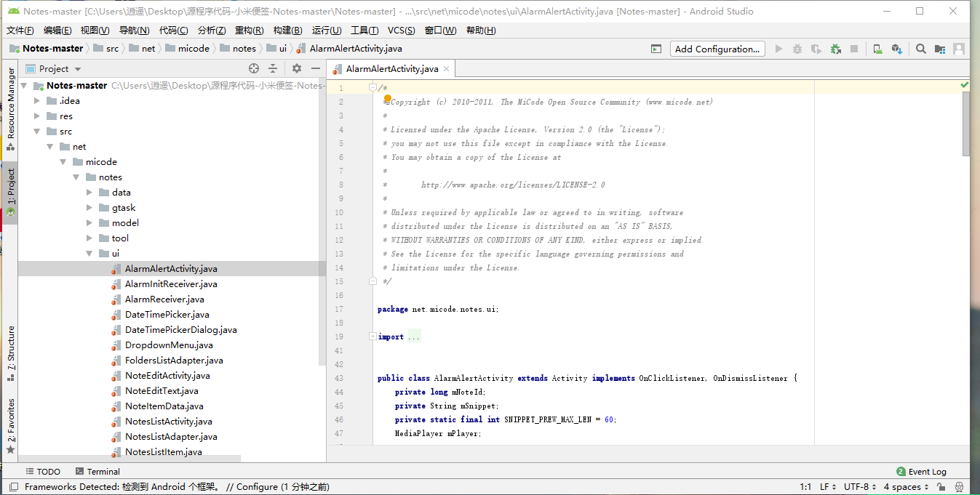Click the Event Log green badge
The height and width of the screenshot is (495, 980).
[x=901, y=472]
